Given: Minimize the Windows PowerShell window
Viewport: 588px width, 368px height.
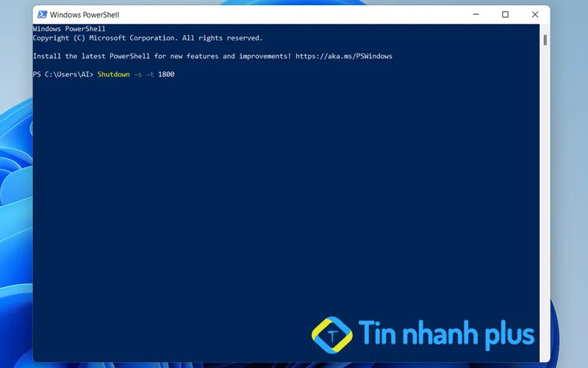Looking at the screenshot, I should 476,14.
